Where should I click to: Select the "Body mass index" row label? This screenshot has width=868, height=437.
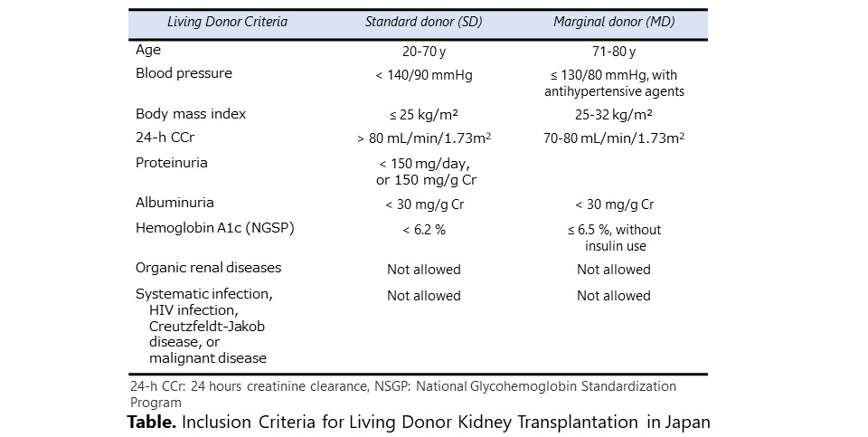(x=190, y=114)
